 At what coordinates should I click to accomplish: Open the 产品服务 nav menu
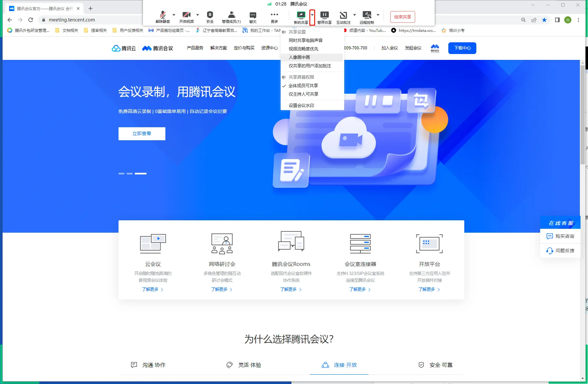pyautogui.click(x=195, y=48)
